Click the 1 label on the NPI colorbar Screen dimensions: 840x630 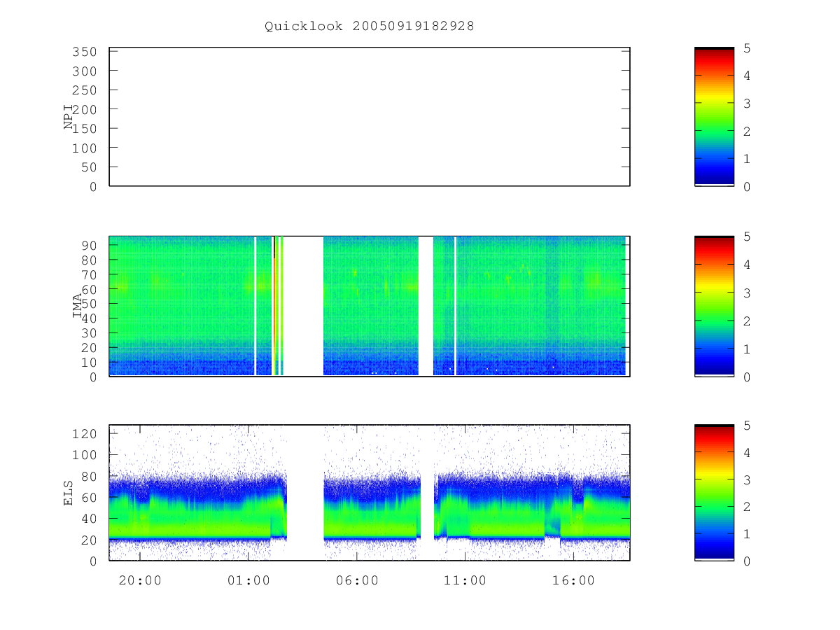point(748,159)
